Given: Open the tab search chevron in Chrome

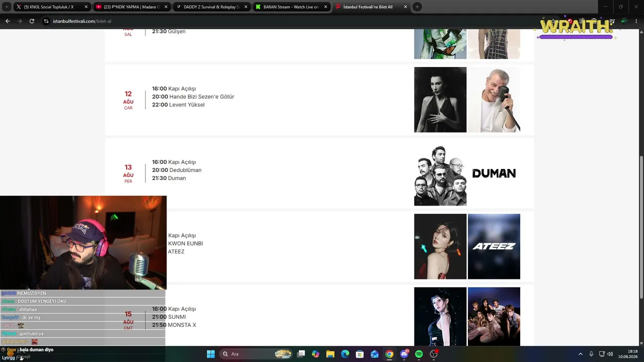Looking at the screenshot, I should click(7, 7).
